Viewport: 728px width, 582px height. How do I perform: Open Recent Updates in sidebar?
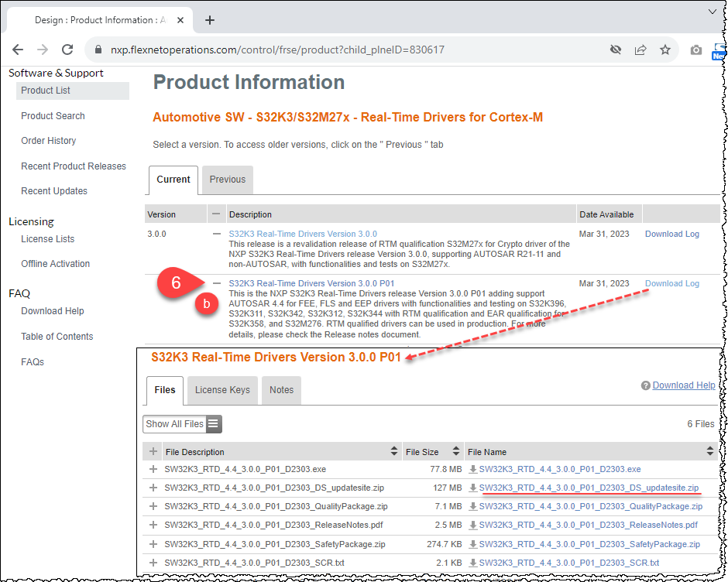[x=54, y=191]
